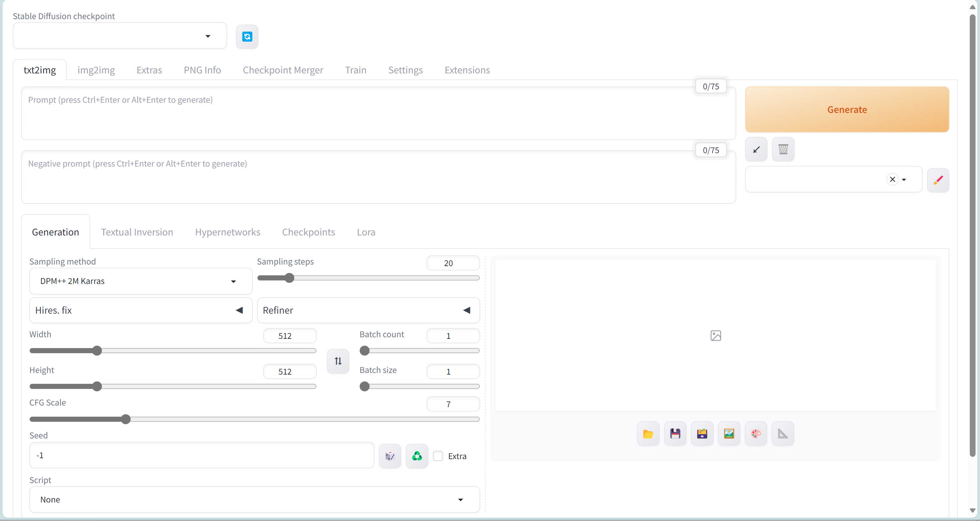Open the Stable Diffusion checkpoint dropdown
This screenshot has width=980, height=521.
coord(120,36)
